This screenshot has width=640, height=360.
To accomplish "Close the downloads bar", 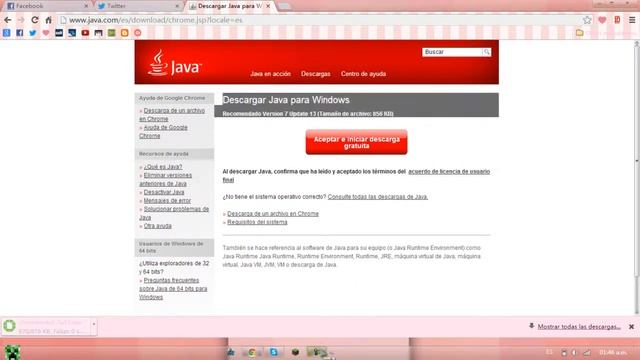I will point(631,327).
